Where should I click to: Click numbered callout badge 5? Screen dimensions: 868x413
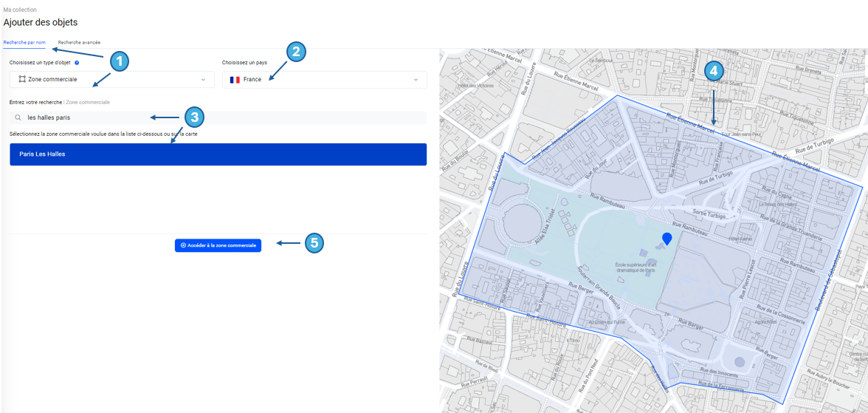[314, 242]
